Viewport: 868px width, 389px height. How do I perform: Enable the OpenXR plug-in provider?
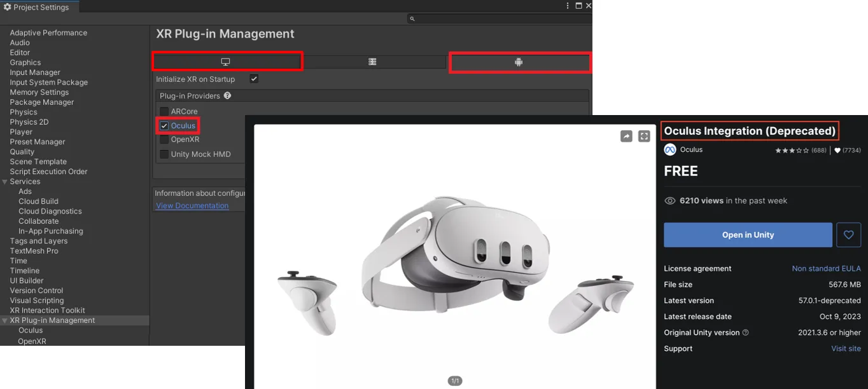click(163, 139)
